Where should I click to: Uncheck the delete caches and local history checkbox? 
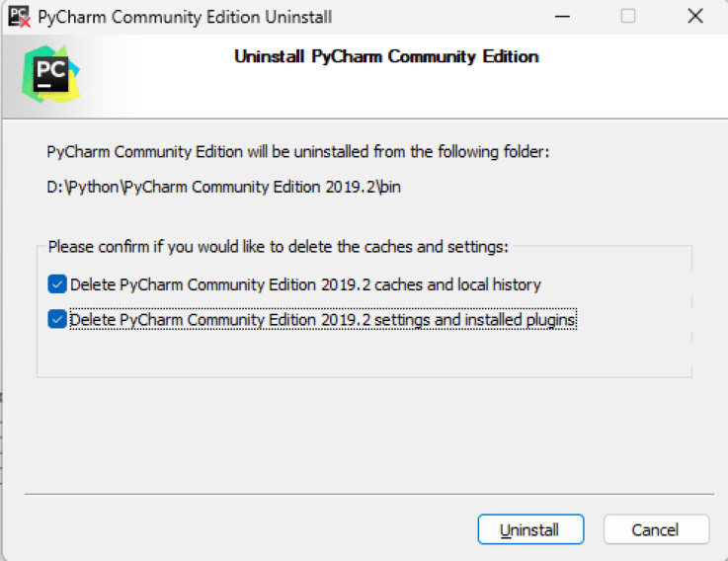pyautogui.click(x=57, y=284)
